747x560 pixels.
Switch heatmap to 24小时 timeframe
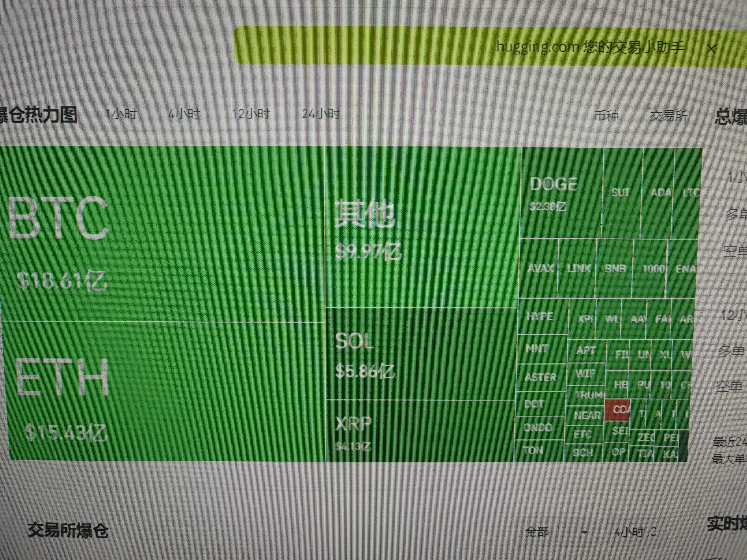point(321,114)
